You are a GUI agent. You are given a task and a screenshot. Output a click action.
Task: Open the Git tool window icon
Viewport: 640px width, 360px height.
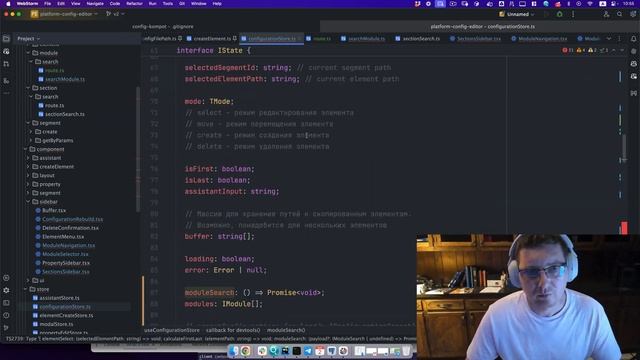coord(6,328)
